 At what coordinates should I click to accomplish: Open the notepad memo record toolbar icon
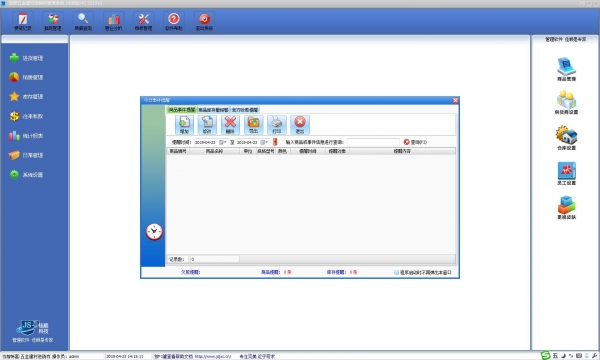click(23, 21)
